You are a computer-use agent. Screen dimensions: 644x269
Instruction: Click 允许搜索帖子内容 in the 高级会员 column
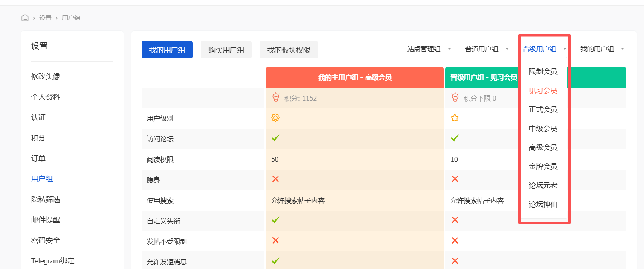tap(298, 200)
